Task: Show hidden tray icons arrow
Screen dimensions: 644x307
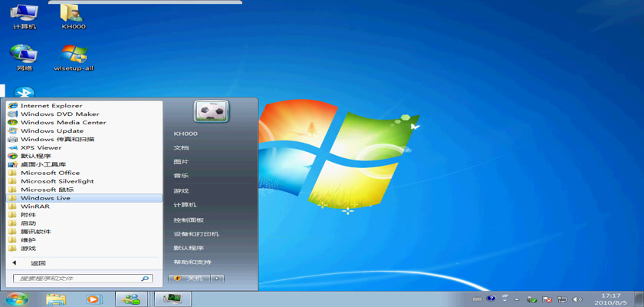Action: click(x=517, y=299)
